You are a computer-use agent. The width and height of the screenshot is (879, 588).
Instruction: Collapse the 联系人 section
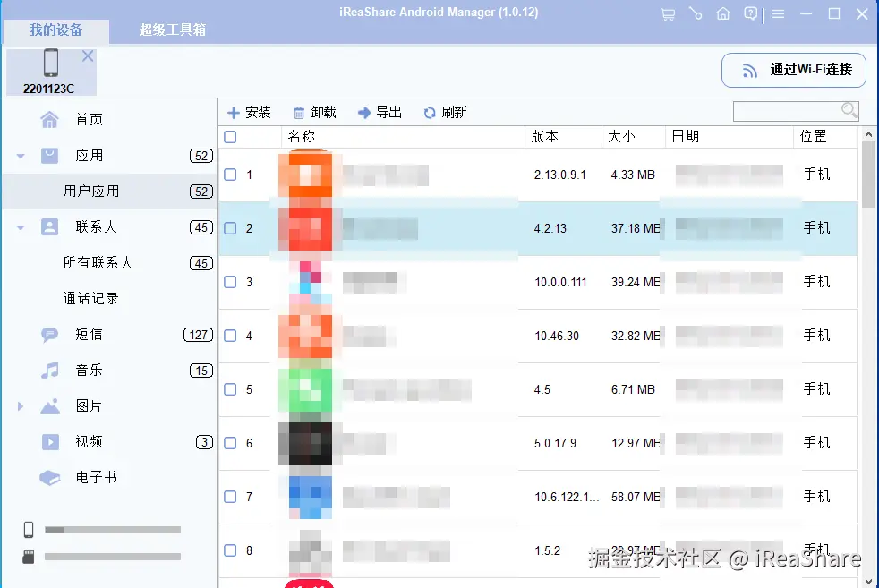[20, 226]
